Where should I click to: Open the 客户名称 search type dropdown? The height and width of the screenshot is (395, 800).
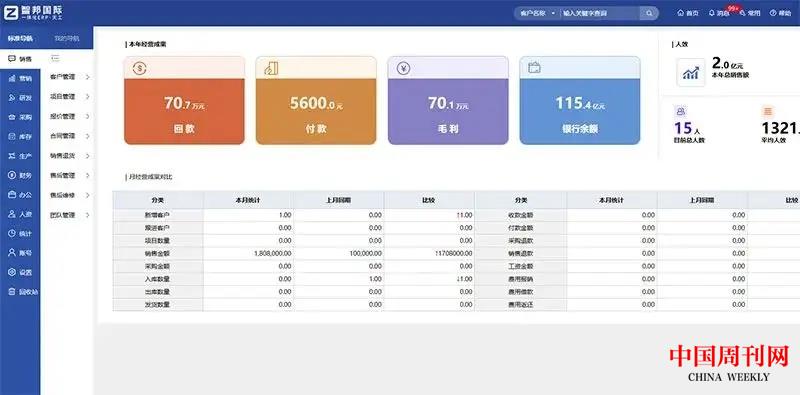537,13
